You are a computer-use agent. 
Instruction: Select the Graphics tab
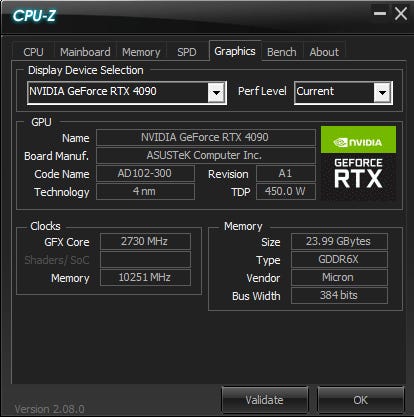tap(235, 51)
